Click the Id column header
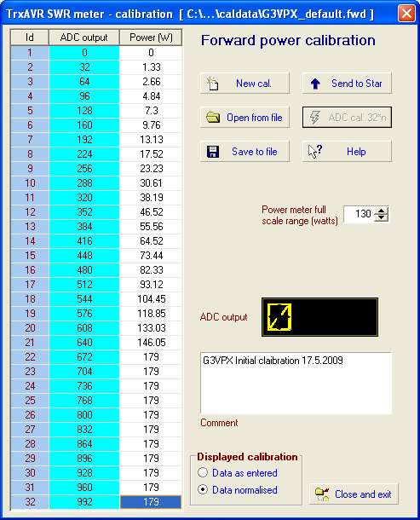The image size is (420, 520). click(30, 38)
